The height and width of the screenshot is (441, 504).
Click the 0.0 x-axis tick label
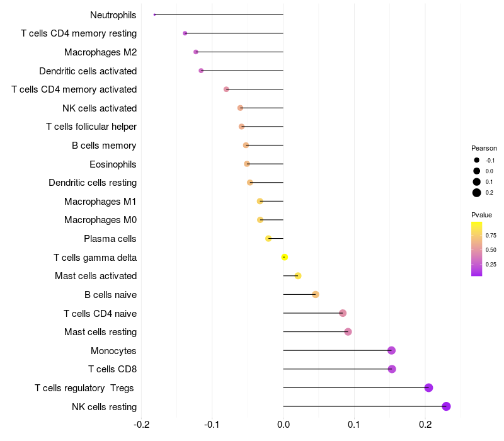coord(283,424)
